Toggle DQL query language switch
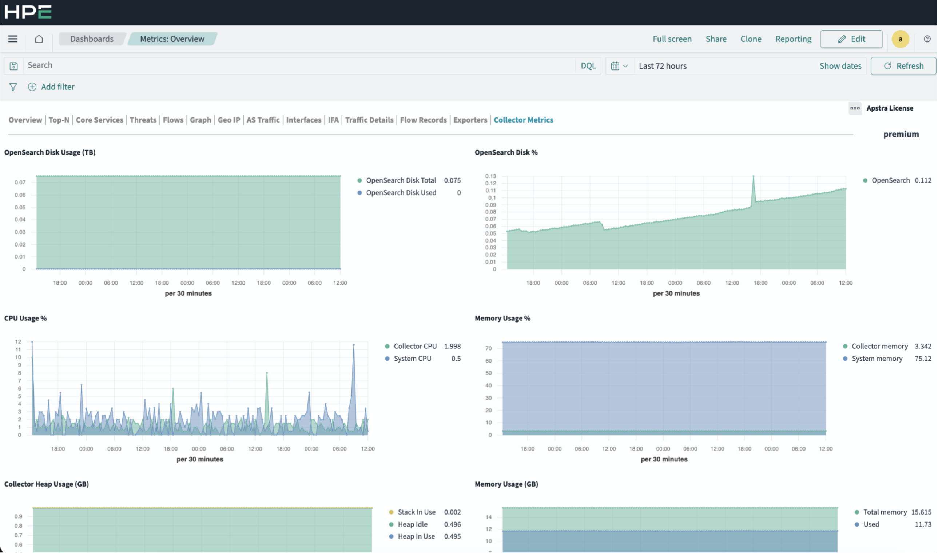Viewport: 938px width, 560px height. click(588, 66)
